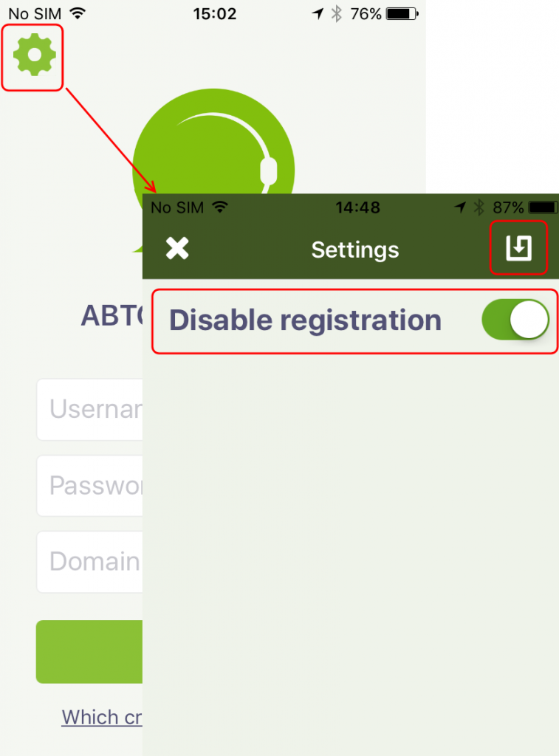Save settings using the download-box icon
Screen dimensions: 559x756
coord(518,248)
